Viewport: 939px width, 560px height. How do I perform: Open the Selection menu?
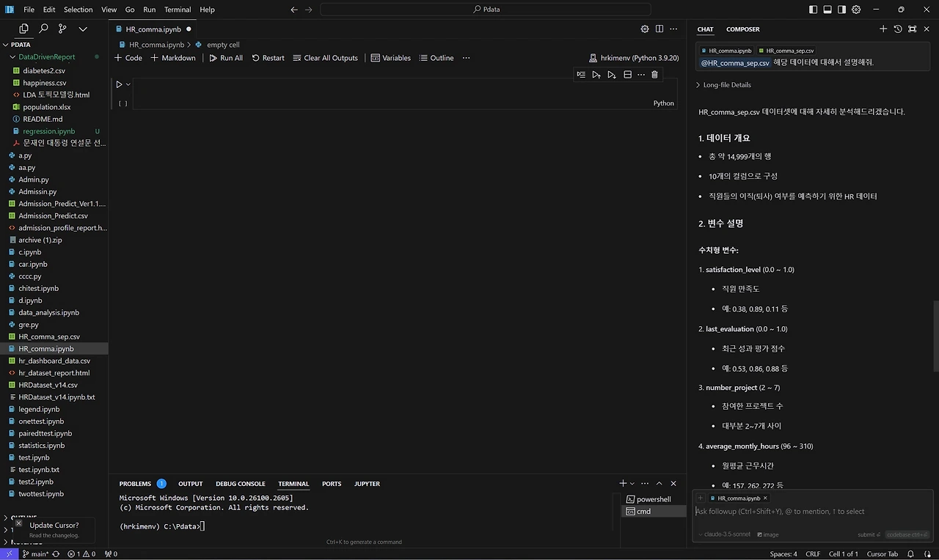(78, 10)
